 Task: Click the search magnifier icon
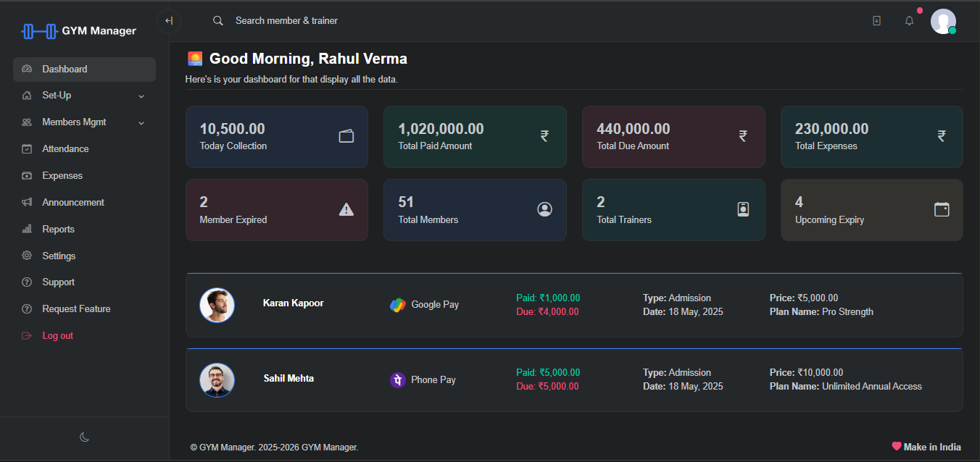[217, 20]
